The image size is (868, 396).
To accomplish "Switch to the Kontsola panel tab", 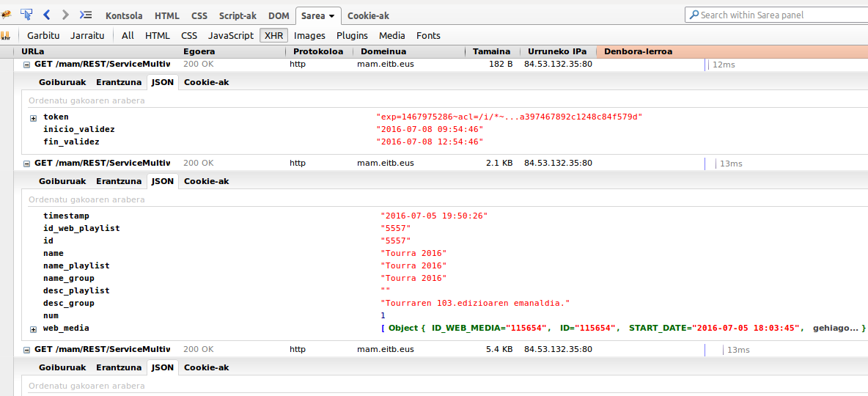I will click(x=124, y=15).
